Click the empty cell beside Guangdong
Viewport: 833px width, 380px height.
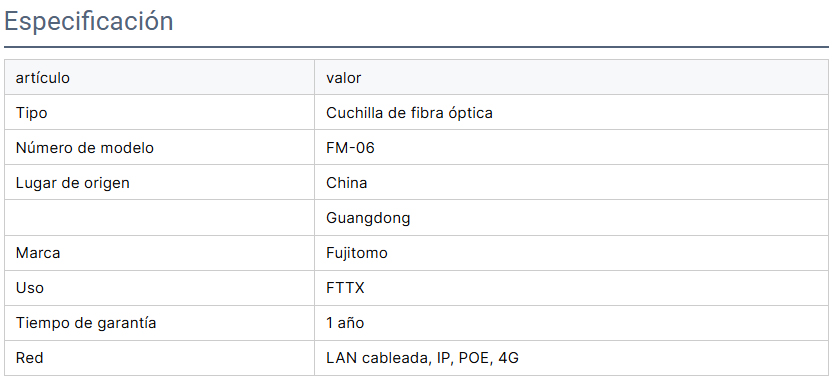coord(159,218)
